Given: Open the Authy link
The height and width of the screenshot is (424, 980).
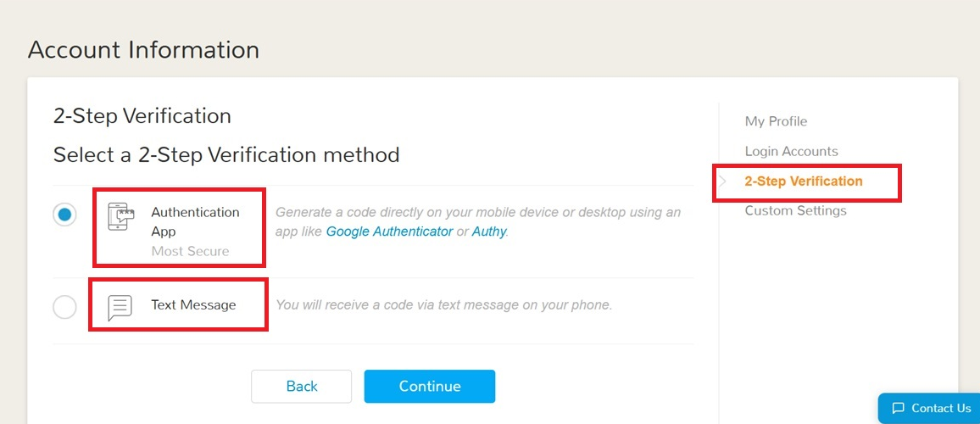Looking at the screenshot, I should (489, 232).
